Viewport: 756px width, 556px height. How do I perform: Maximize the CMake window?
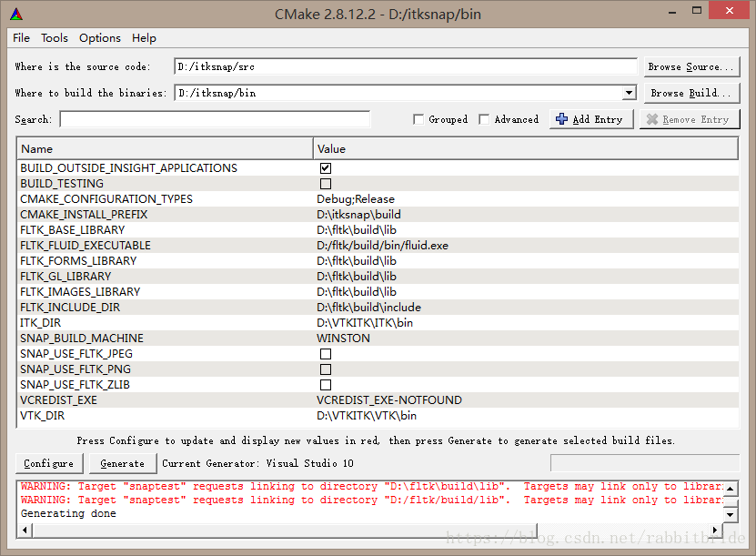(697, 11)
